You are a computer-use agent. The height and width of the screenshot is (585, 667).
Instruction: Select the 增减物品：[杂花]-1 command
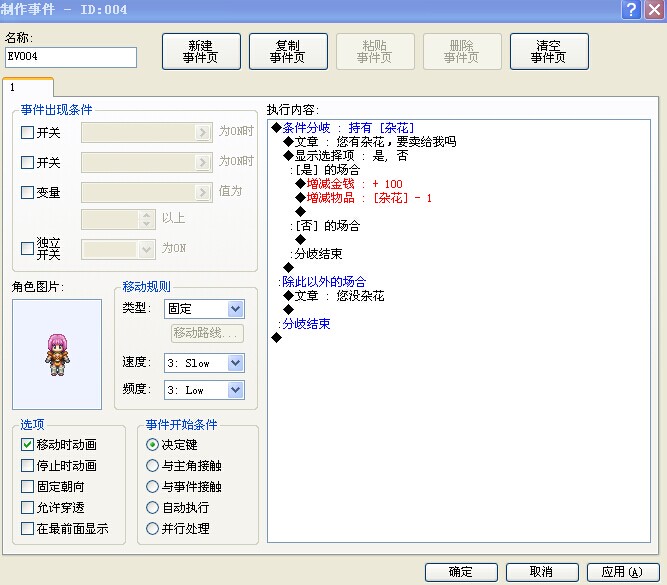(364, 198)
